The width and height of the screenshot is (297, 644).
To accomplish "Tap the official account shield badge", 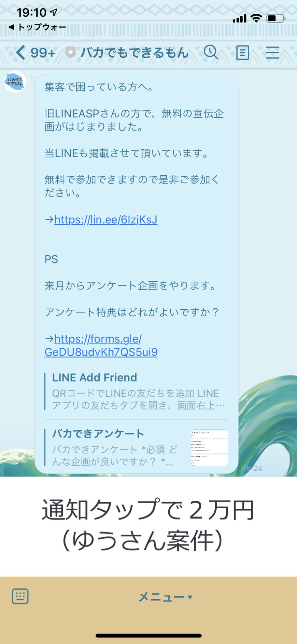I will pyautogui.click(x=70, y=52).
